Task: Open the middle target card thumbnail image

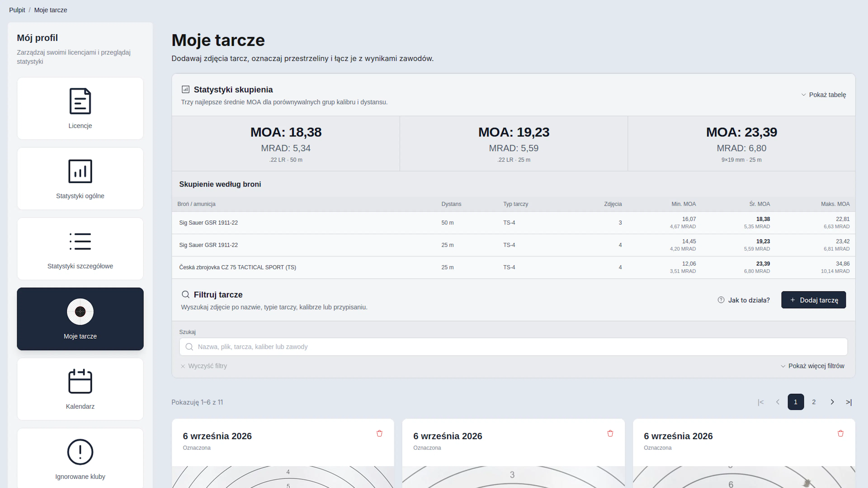Action: (513, 477)
